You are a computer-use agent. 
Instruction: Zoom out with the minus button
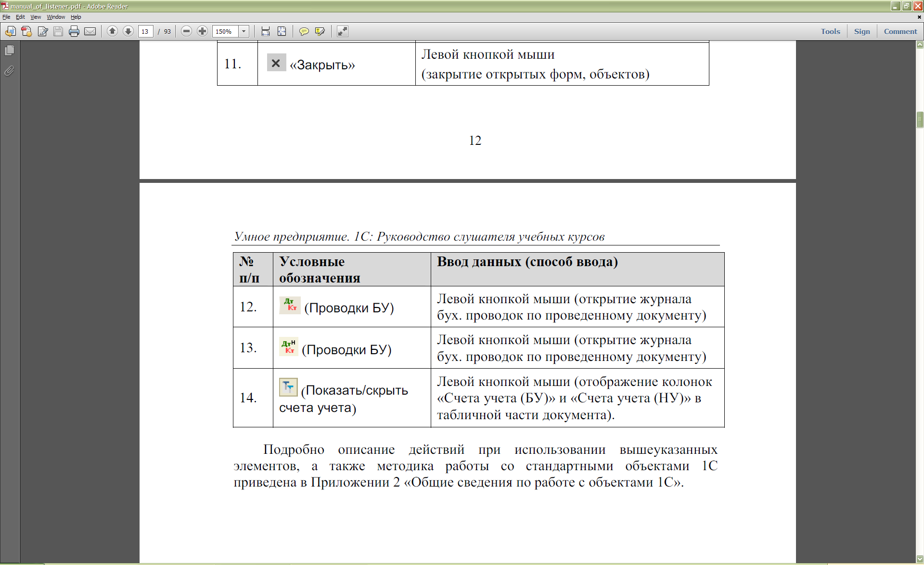187,31
